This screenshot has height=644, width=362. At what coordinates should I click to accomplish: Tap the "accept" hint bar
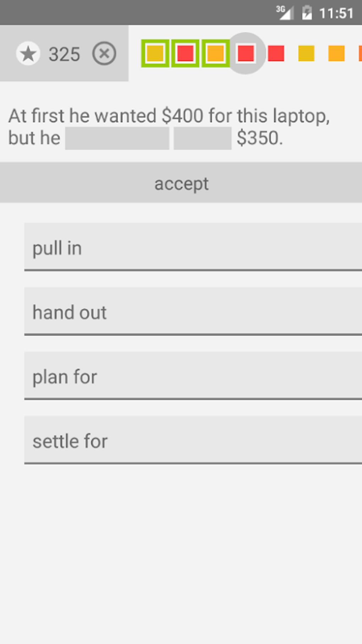click(181, 183)
